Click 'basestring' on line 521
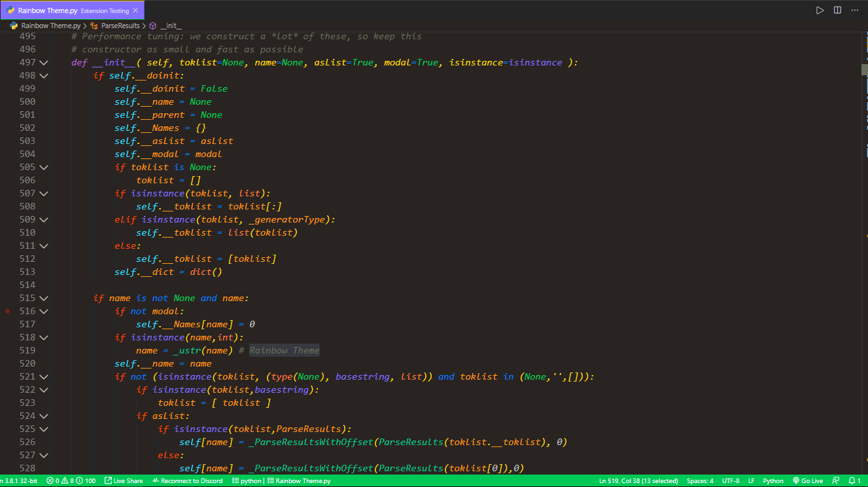The height and width of the screenshot is (487, 868). coord(362,376)
